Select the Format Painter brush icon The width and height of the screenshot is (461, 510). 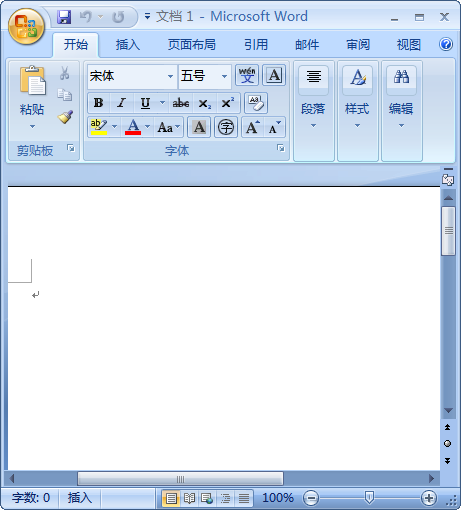(x=65, y=117)
